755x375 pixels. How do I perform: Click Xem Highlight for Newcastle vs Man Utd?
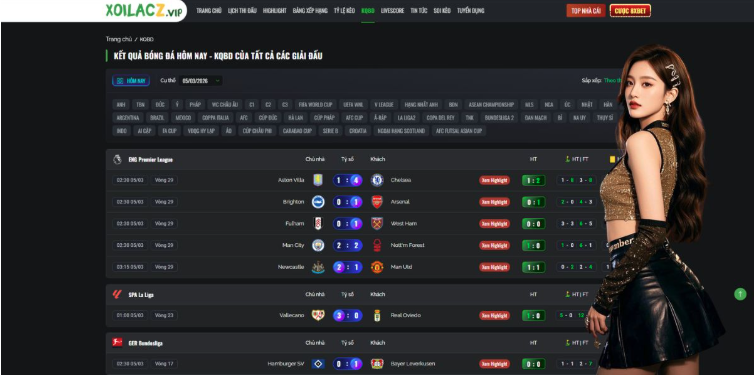coord(494,267)
